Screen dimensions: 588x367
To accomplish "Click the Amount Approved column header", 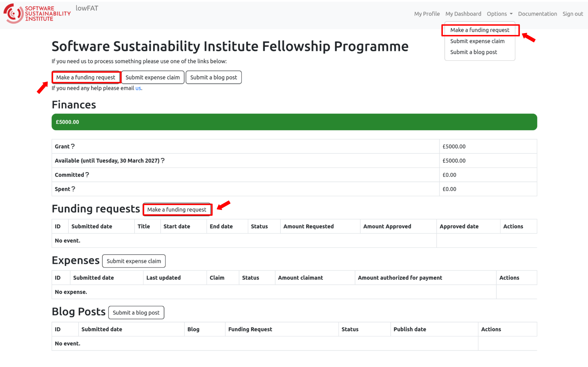I will pos(398,226).
